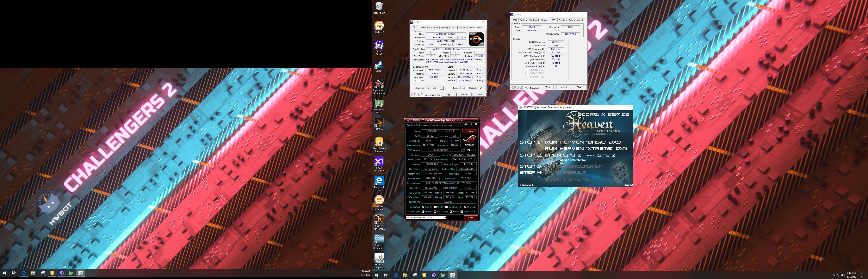This screenshot has height=279, width=868.
Task: Open the Validation tab in GPU-Z
Action: click(x=448, y=125)
